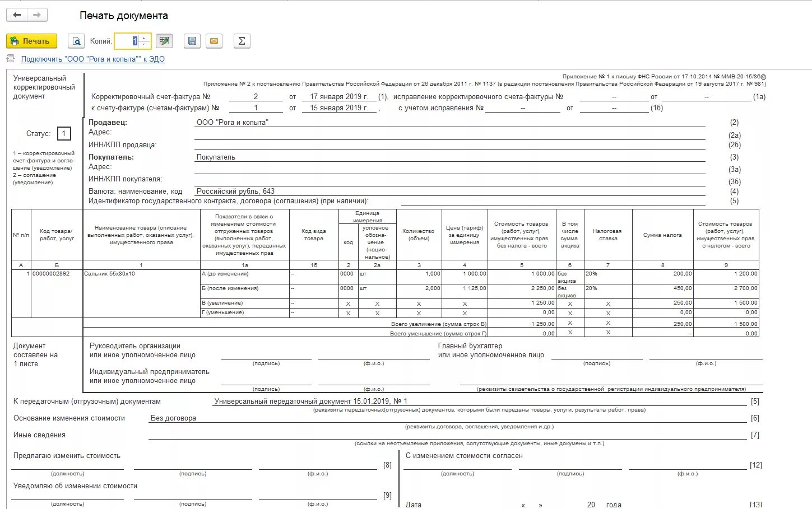This screenshot has width=812, height=509.
Task: Click Предлагаю изменить стоимость text
Action: point(67,456)
